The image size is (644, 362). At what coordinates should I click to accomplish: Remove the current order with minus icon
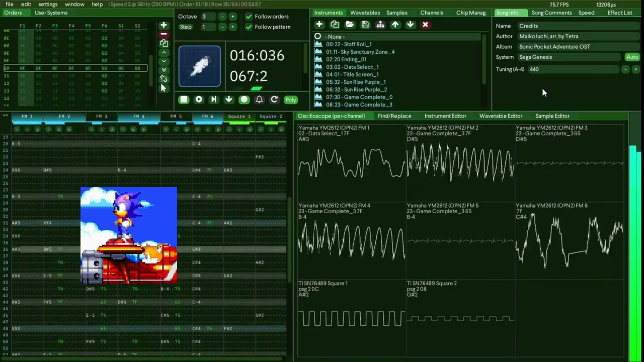(164, 34)
